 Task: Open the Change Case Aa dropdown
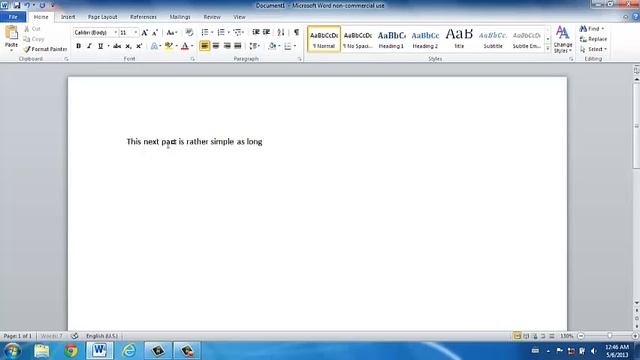tap(171, 33)
